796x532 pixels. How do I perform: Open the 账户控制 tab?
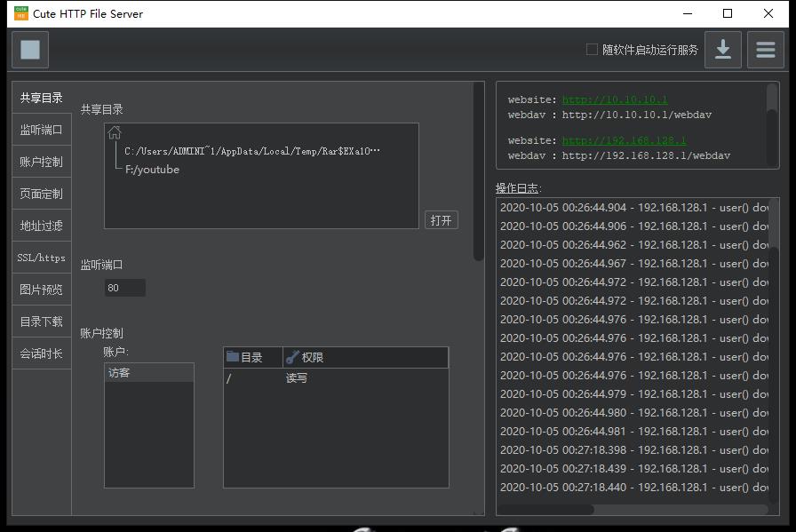(x=42, y=162)
